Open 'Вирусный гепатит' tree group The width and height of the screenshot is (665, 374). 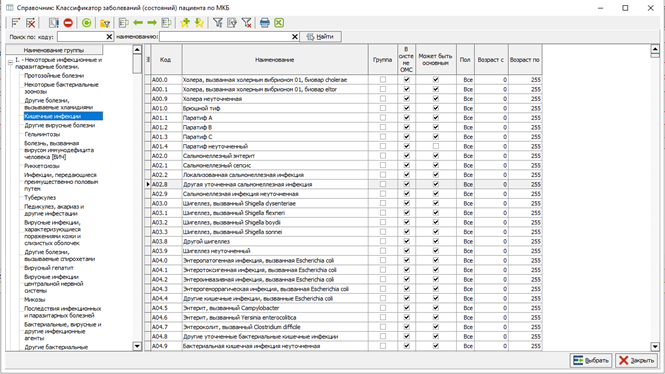click(49, 268)
